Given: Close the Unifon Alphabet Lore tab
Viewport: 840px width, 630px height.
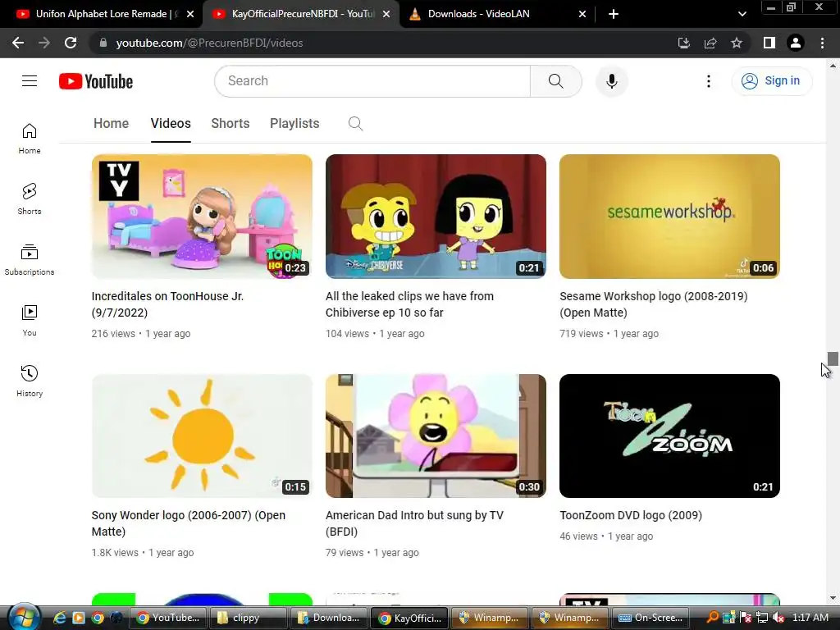Looking at the screenshot, I should (x=190, y=15).
